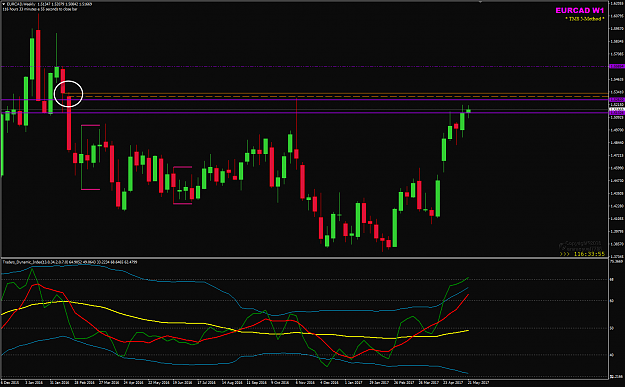This screenshot has height=387, width=625.
Task: Select the dashed orange horizontal line
Action: [x=339, y=97]
